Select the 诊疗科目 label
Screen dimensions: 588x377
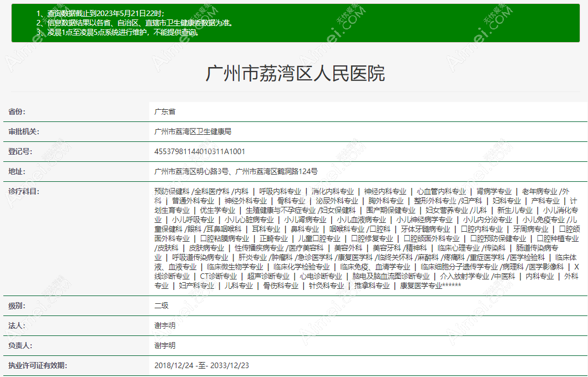tap(24, 191)
